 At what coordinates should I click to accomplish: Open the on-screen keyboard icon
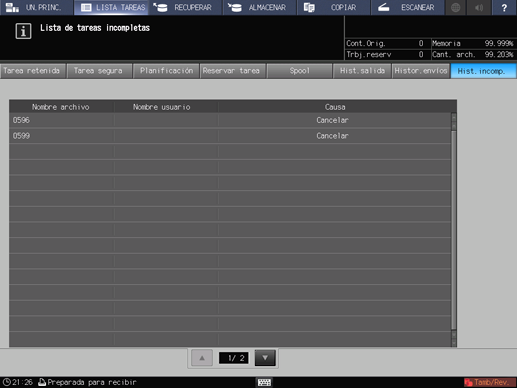[x=264, y=382]
